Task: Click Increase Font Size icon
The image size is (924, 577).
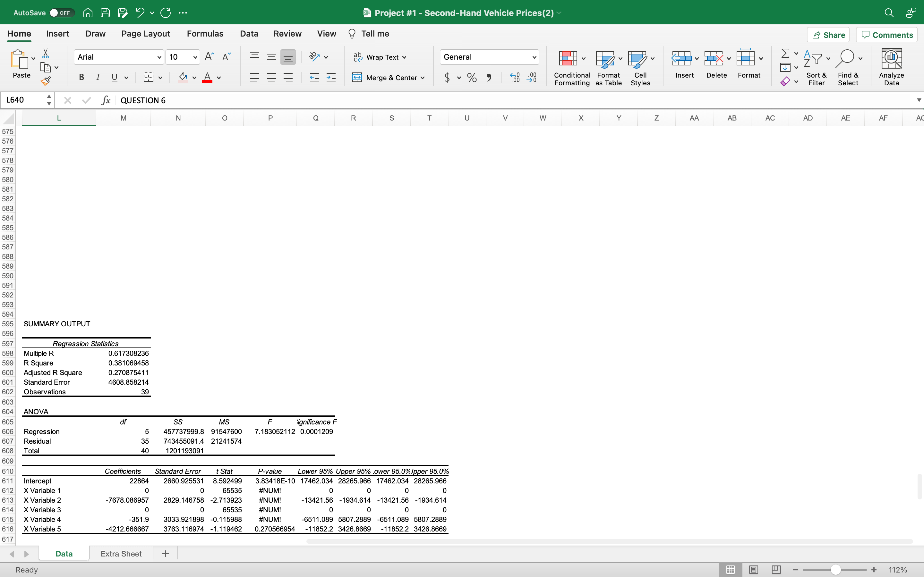Action: coord(209,57)
